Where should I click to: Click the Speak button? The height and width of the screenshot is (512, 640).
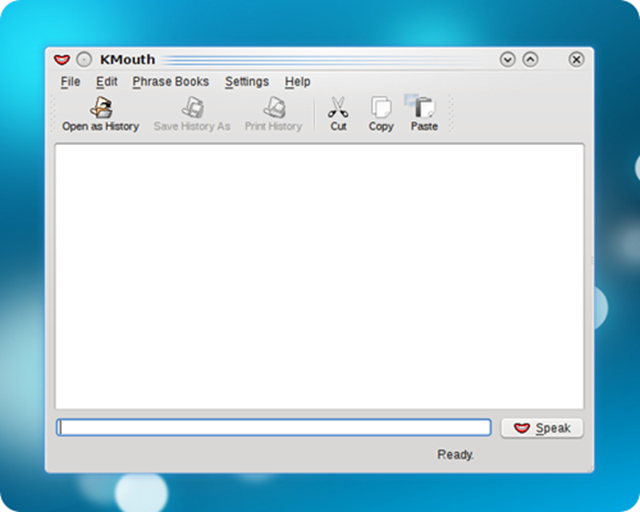click(542, 428)
